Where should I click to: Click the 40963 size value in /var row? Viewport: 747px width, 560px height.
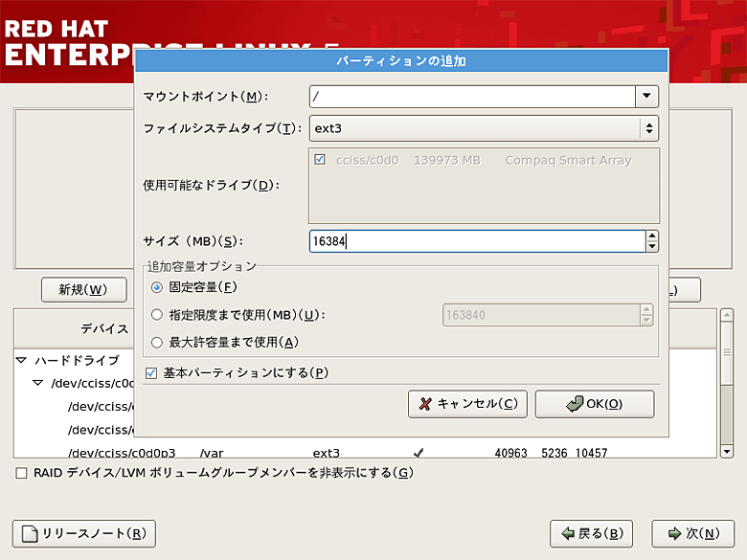tap(510, 453)
